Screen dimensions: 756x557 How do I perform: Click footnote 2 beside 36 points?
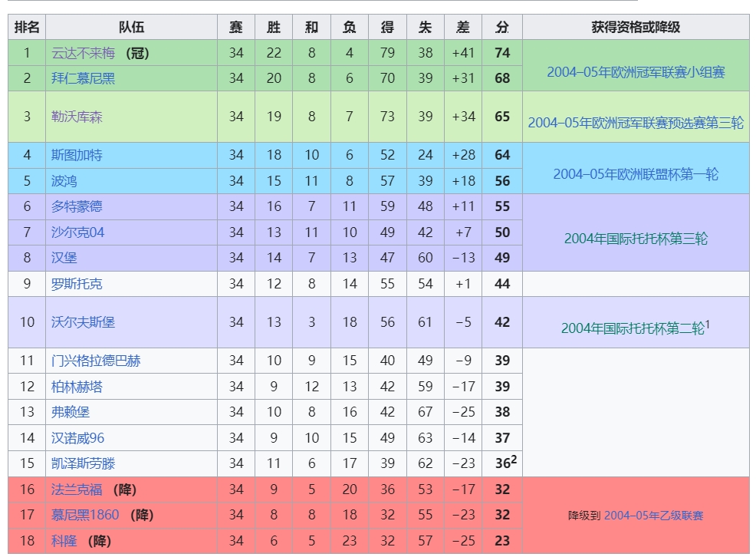tap(514, 459)
